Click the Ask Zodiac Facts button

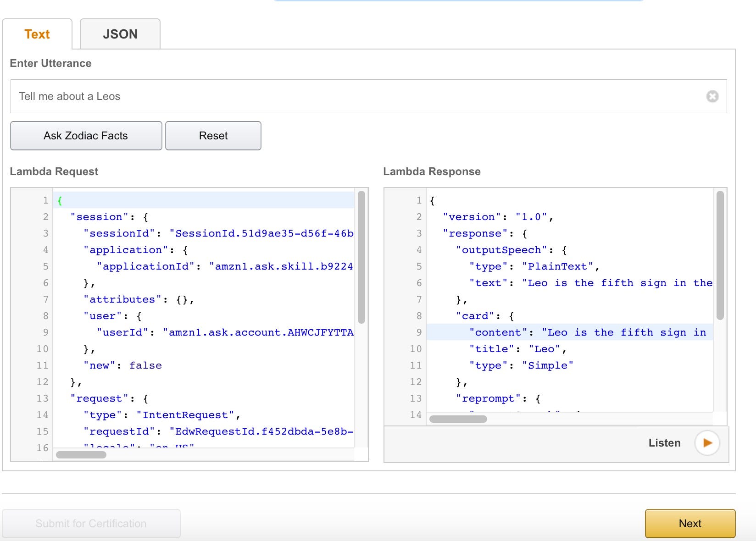pyautogui.click(x=86, y=136)
